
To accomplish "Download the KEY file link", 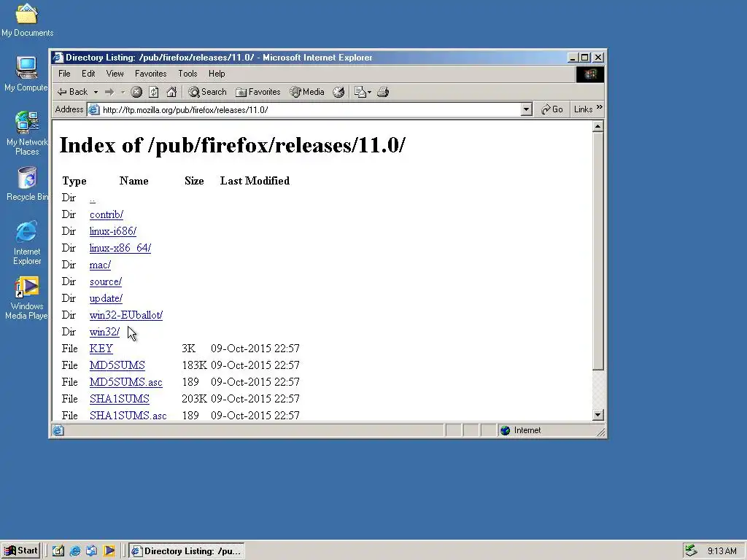I will (101, 349).
